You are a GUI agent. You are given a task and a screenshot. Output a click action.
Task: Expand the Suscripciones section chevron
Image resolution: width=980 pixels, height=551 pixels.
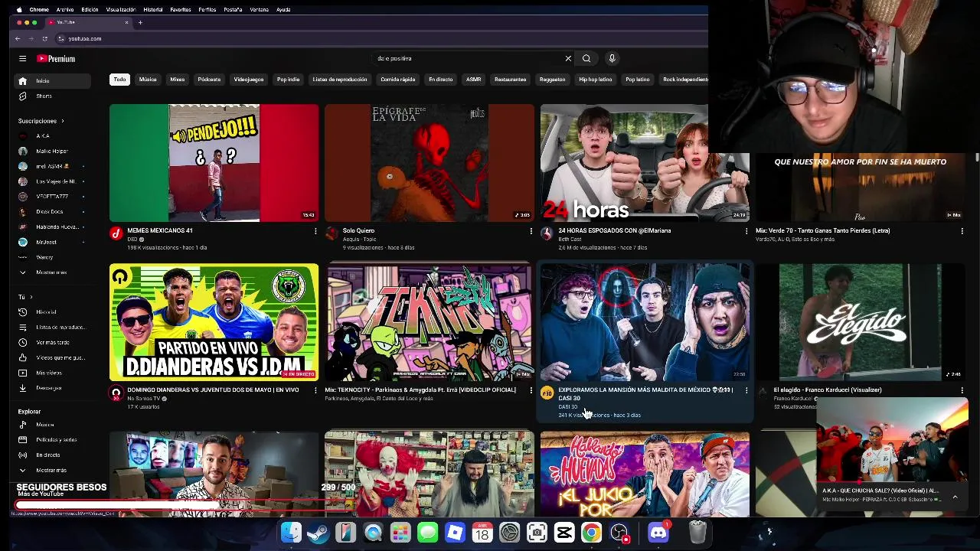click(63, 121)
